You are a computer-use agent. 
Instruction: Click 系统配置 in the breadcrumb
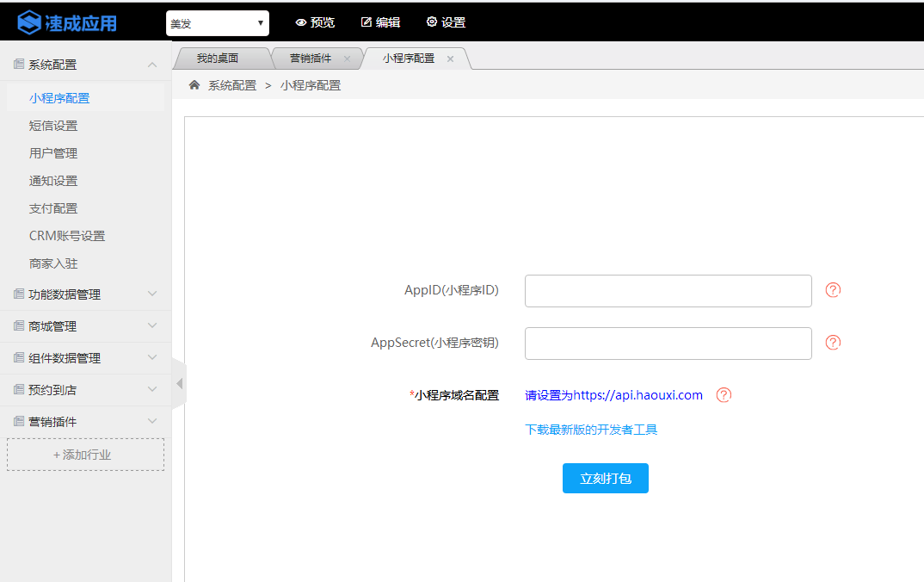232,85
